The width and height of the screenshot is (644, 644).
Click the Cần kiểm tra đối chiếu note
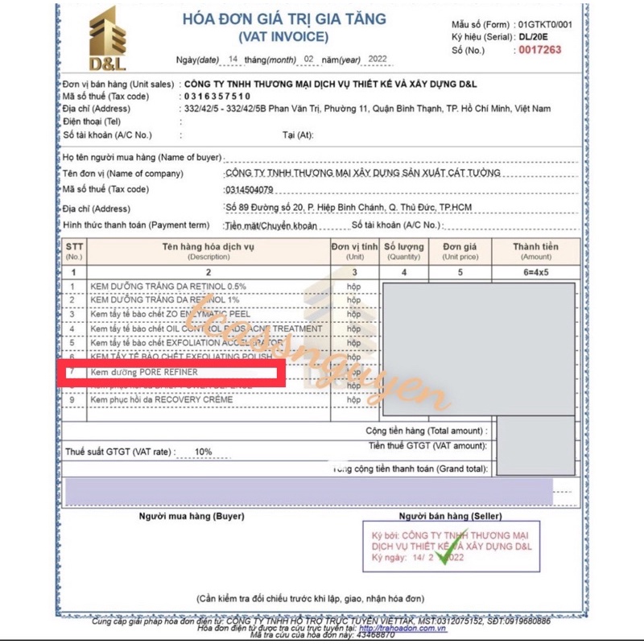coord(311,599)
